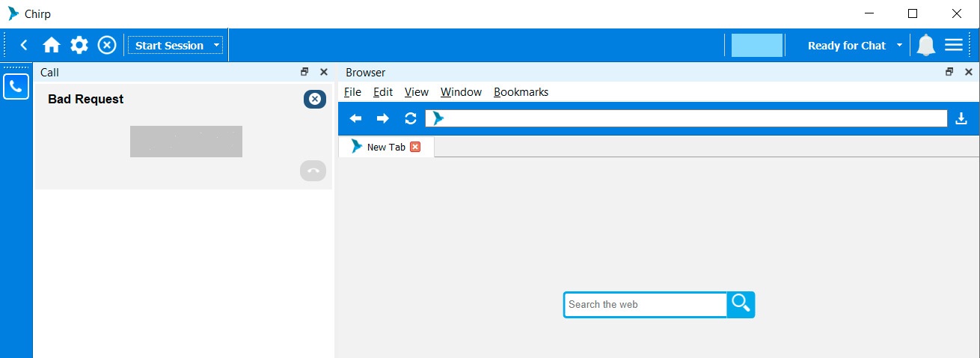Close the Browser panel
The image size is (980, 358).
click(x=969, y=72)
